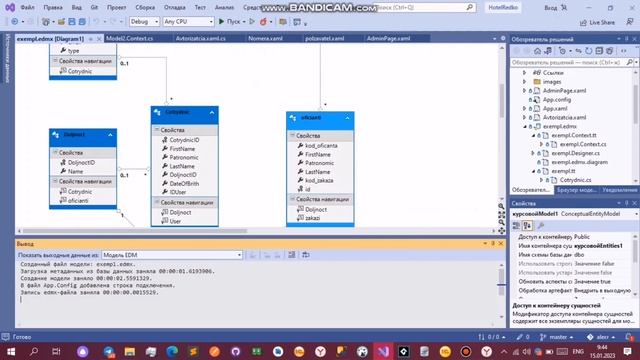Open the Отладка menu

[x=174, y=7]
